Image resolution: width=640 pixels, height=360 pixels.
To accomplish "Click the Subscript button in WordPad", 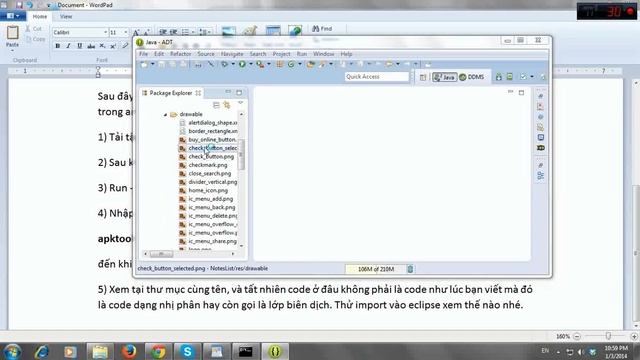I will [x=102, y=46].
